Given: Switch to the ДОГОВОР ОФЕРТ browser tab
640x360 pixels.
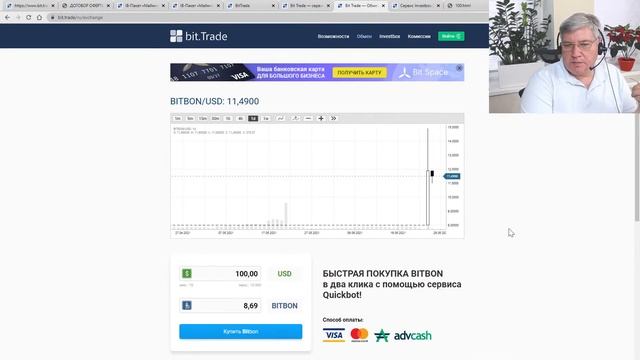Looking at the screenshot, I should coord(85,6).
